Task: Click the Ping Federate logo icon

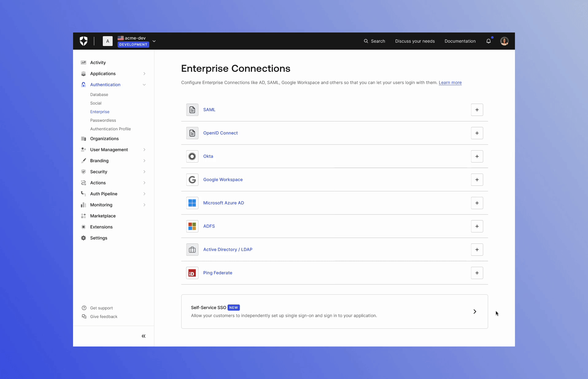Action: [192, 273]
